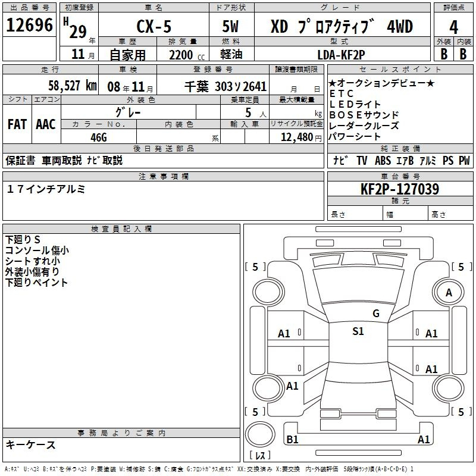The height and width of the screenshot is (476, 476).
Task: Select ABS in genuine equipment
Action: [383, 161]
